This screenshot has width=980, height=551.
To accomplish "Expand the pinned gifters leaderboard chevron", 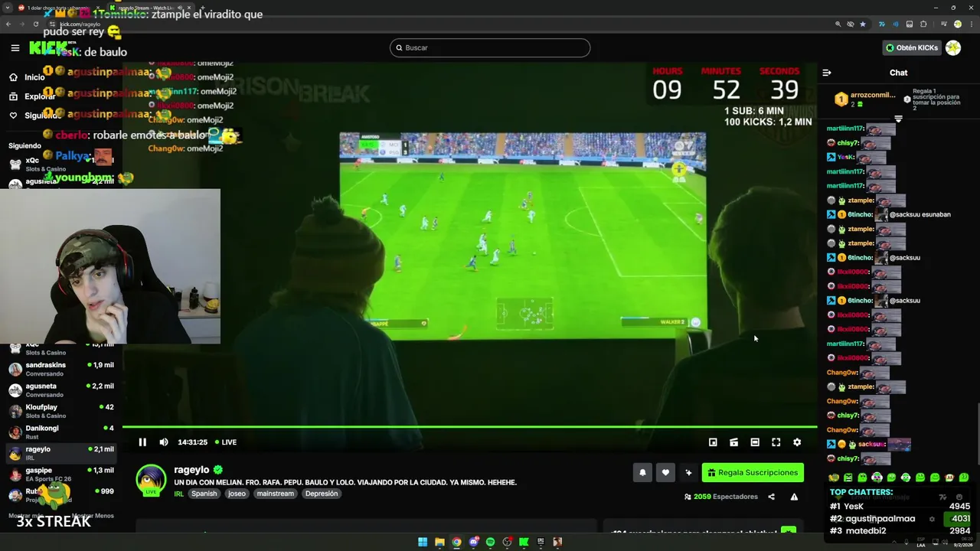I will [898, 119].
